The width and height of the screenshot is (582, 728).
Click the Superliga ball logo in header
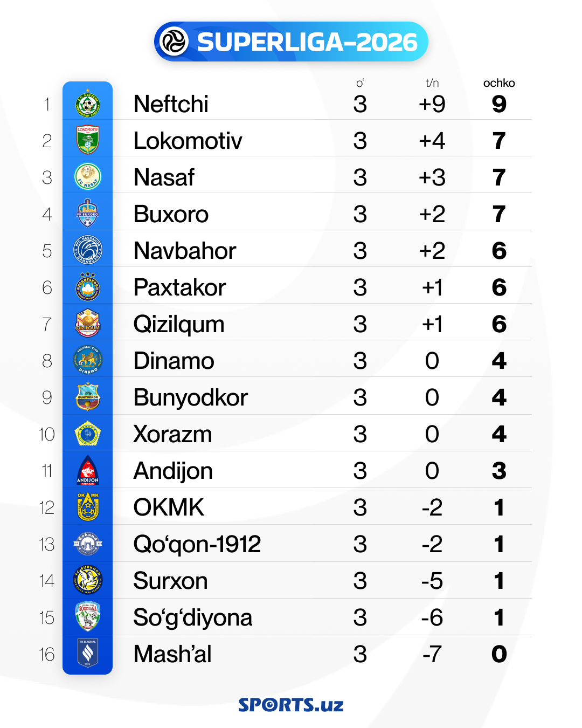coord(175,42)
